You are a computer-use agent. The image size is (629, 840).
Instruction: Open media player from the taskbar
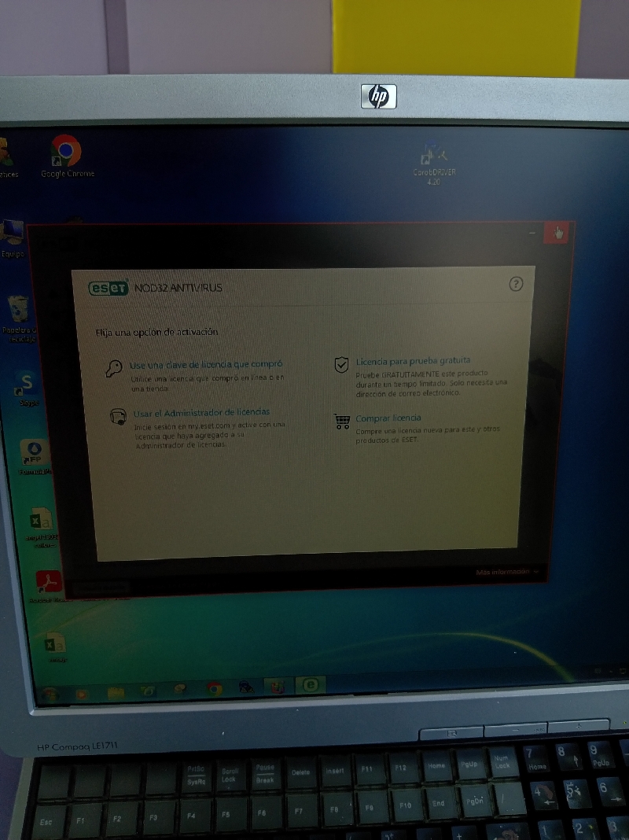click(82, 694)
